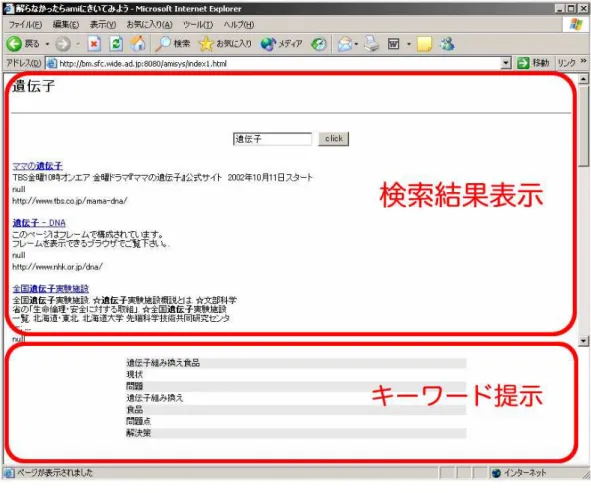The height and width of the screenshot is (493, 591).
Task: Click the status bar page icon
Action: (9, 473)
